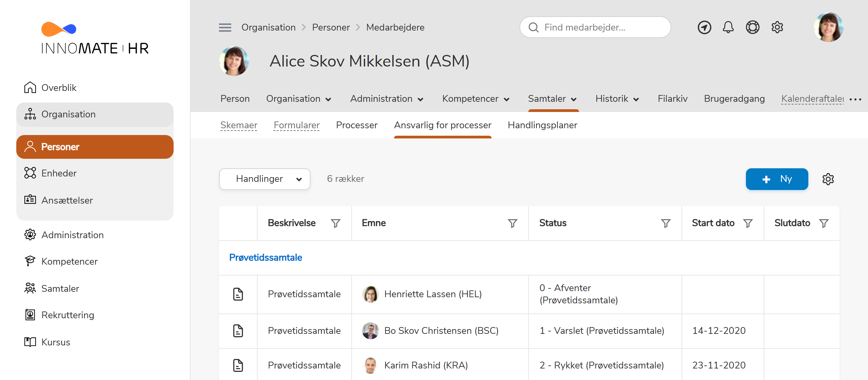The height and width of the screenshot is (380, 868).
Task: Open the Kalenderaftaler tab
Action: click(x=812, y=99)
